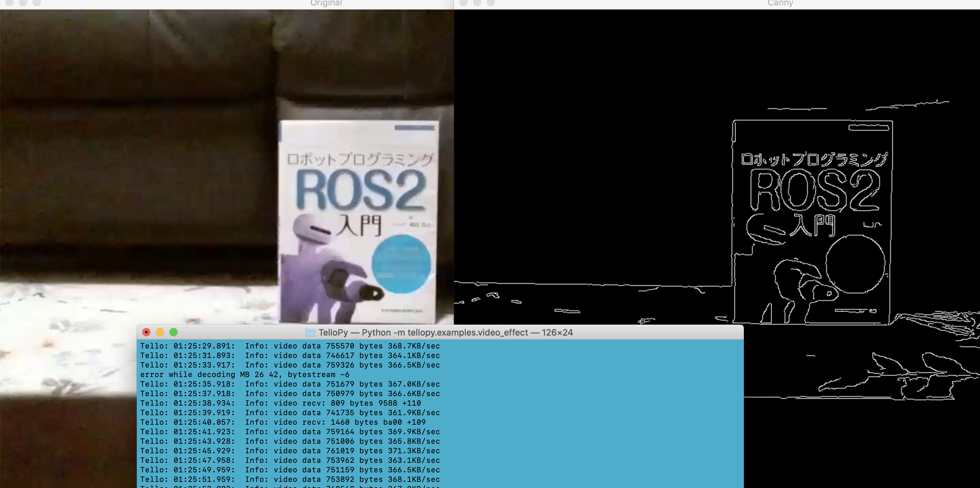Click the middle gray button of Original window
The width and height of the screenshot is (980, 488).
tap(23, 2)
